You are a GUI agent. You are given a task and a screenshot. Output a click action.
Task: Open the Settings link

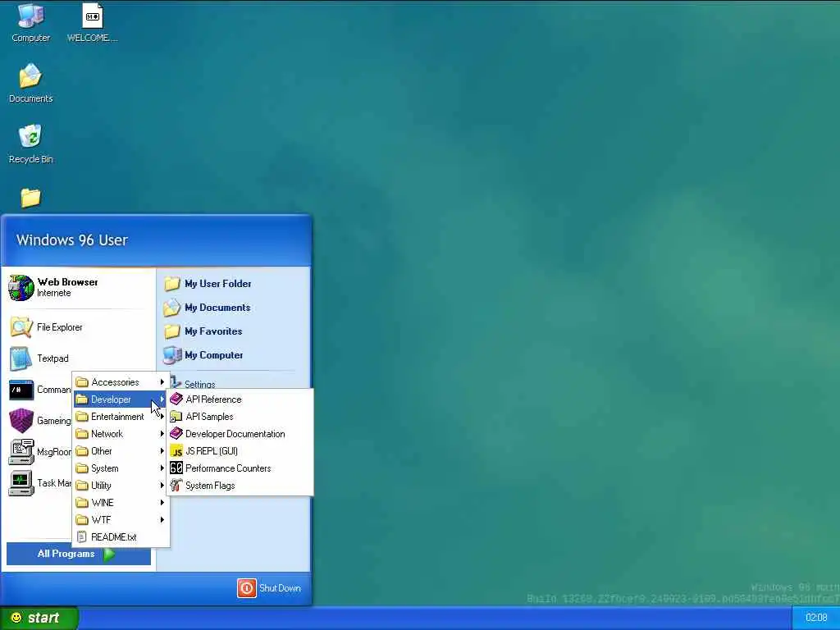(200, 384)
